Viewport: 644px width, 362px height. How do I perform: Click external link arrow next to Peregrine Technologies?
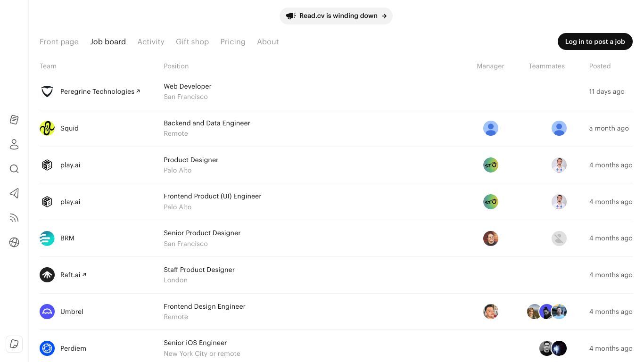pos(138,91)
